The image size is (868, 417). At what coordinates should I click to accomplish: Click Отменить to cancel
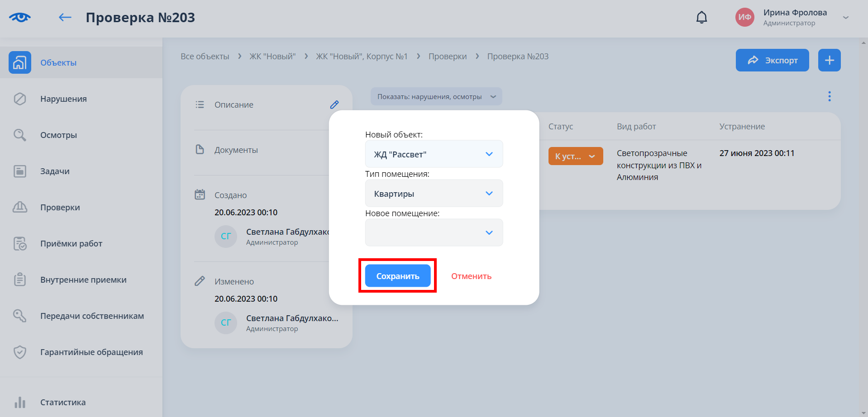pos(471,276)
